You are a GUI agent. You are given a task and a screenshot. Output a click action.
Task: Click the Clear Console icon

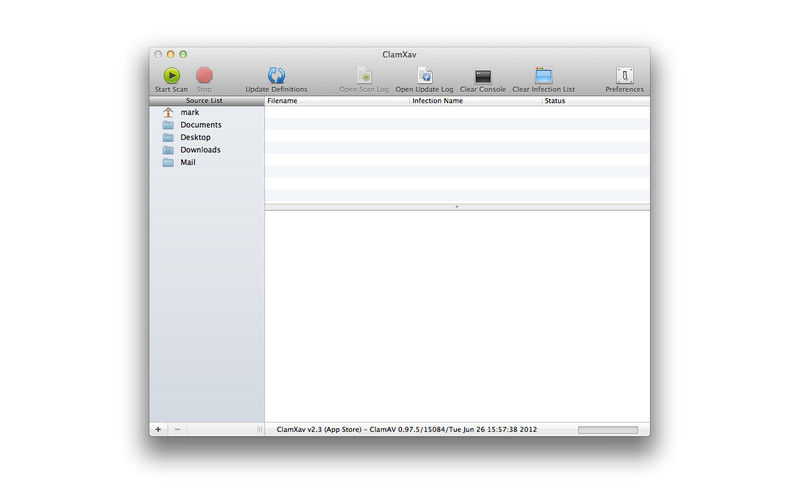click(483, 76)
